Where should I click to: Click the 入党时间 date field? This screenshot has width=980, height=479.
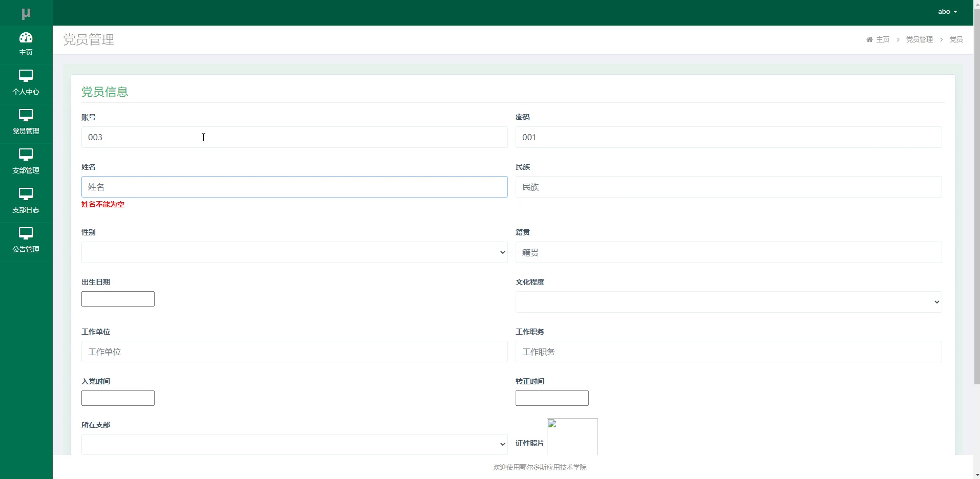coord(118,398)
